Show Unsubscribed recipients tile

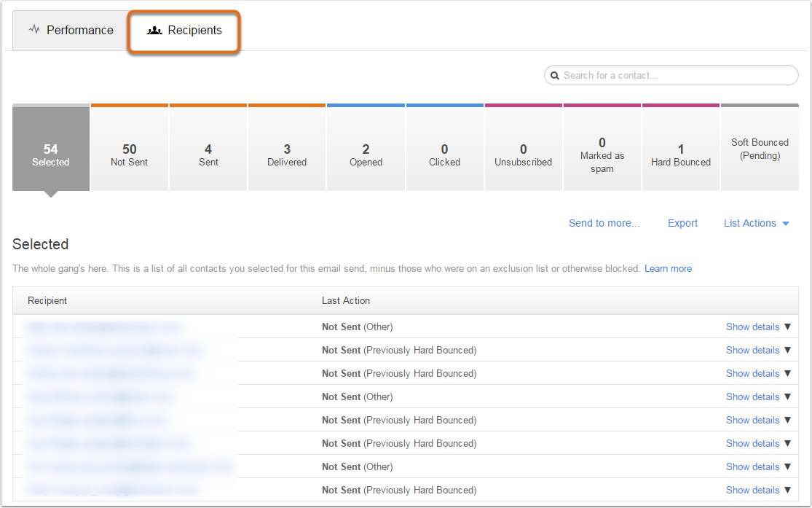pos(524,148)
